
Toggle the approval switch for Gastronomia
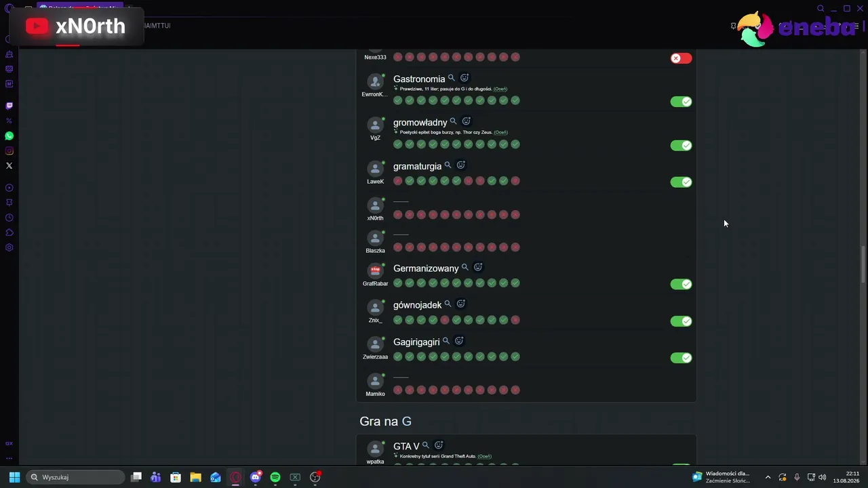point(681,102)
